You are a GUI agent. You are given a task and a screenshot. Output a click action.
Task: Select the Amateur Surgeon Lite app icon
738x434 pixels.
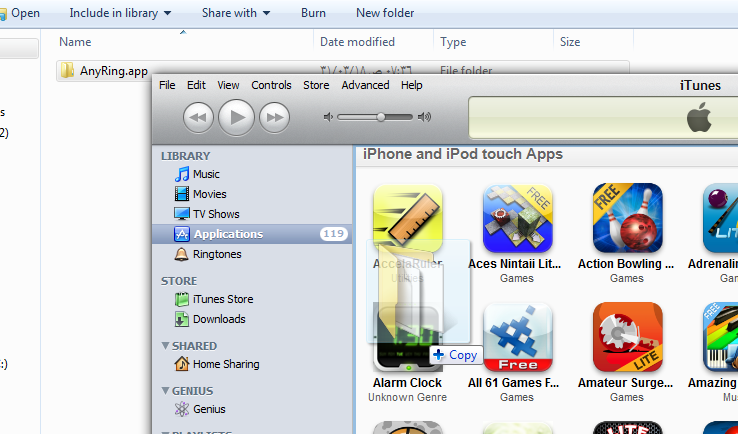click(627, 337)
